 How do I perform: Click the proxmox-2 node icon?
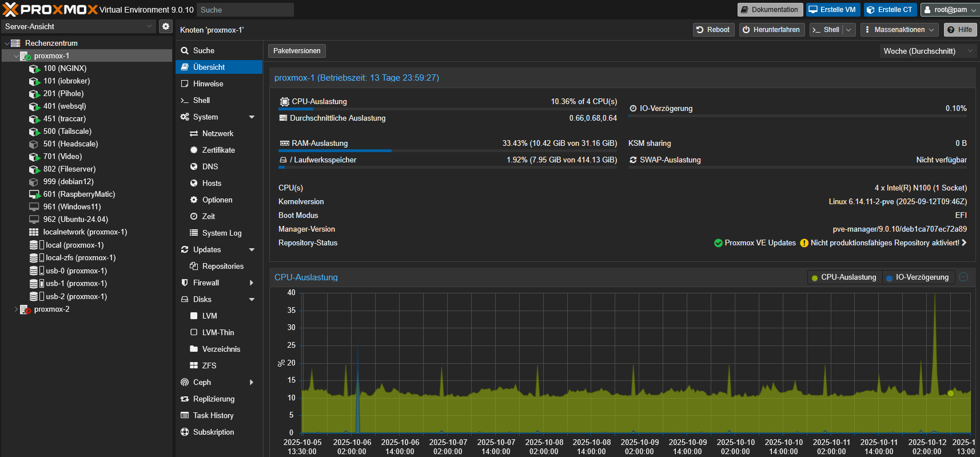[x=25, y=309]
